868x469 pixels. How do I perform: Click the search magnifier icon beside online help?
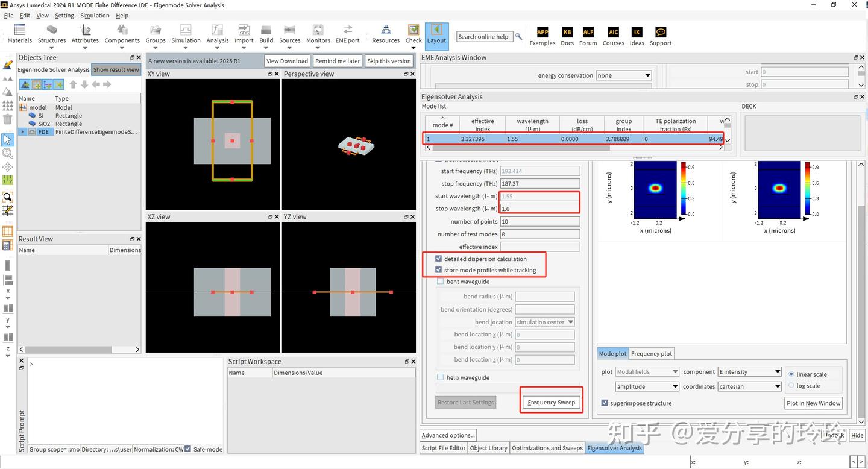518,37
